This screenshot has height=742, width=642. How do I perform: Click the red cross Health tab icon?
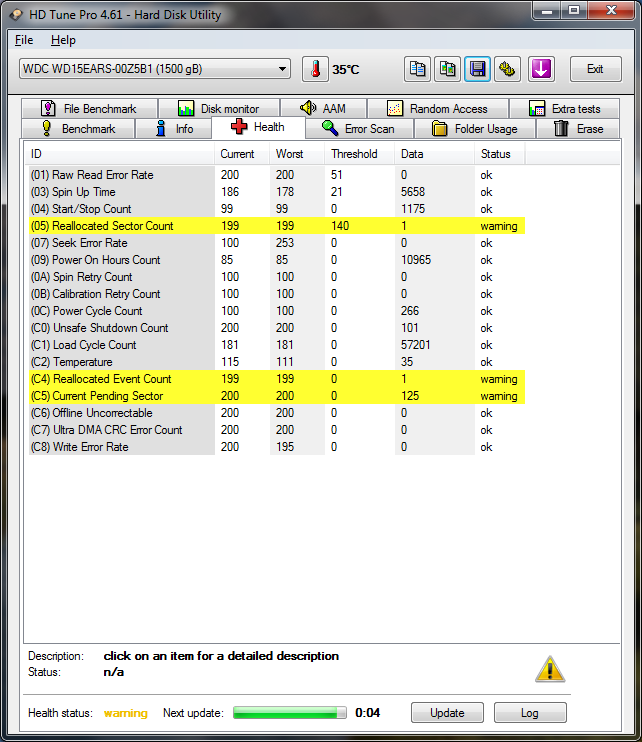(x=239, y=127)
